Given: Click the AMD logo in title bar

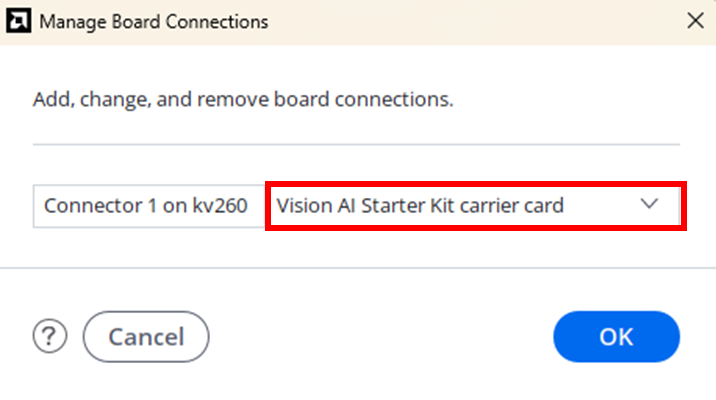Looking at the screenshot, I should click(19, 21).
